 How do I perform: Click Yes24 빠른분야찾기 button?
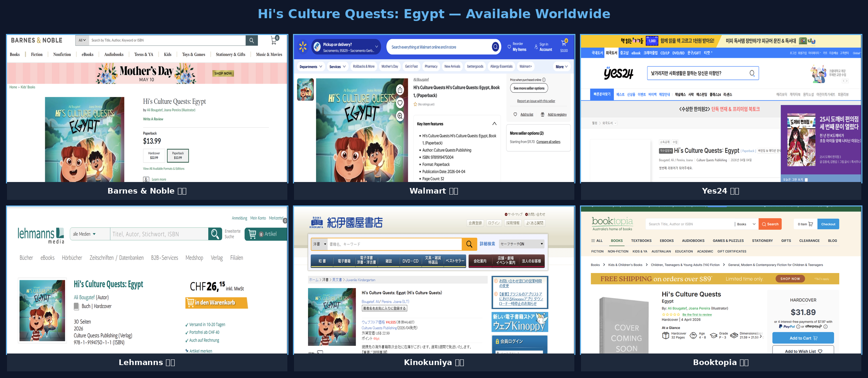(602, 94)
